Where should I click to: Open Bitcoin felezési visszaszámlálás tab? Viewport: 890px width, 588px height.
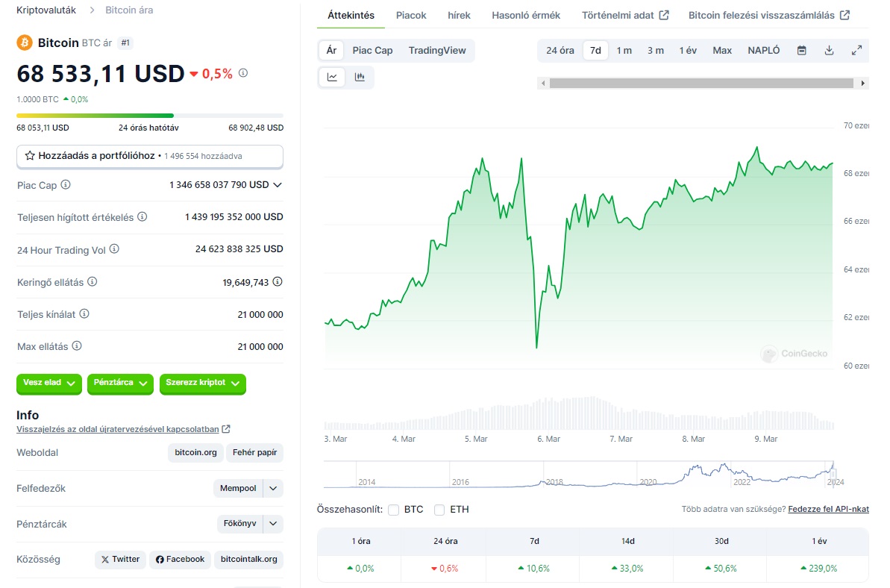coord(769,16)
